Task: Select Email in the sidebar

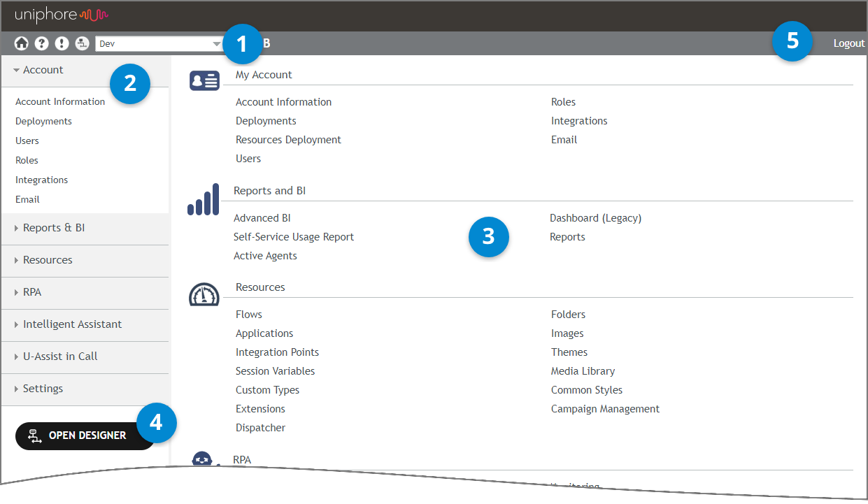Action: [x=27, y=200]
